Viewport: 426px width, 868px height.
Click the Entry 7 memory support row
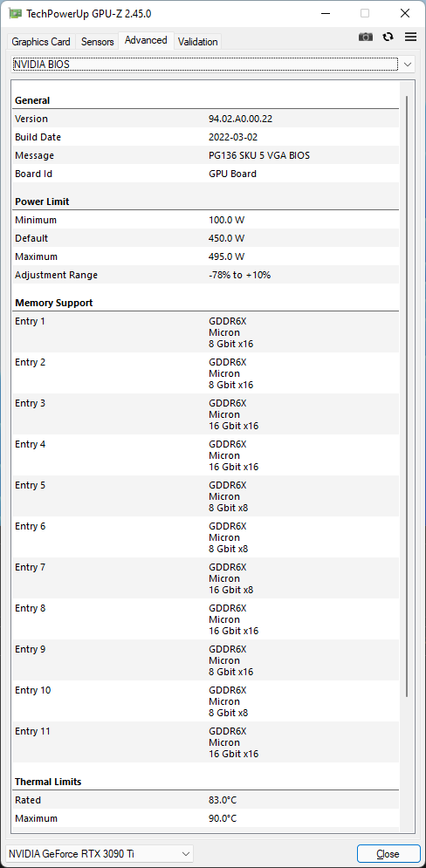205,578
